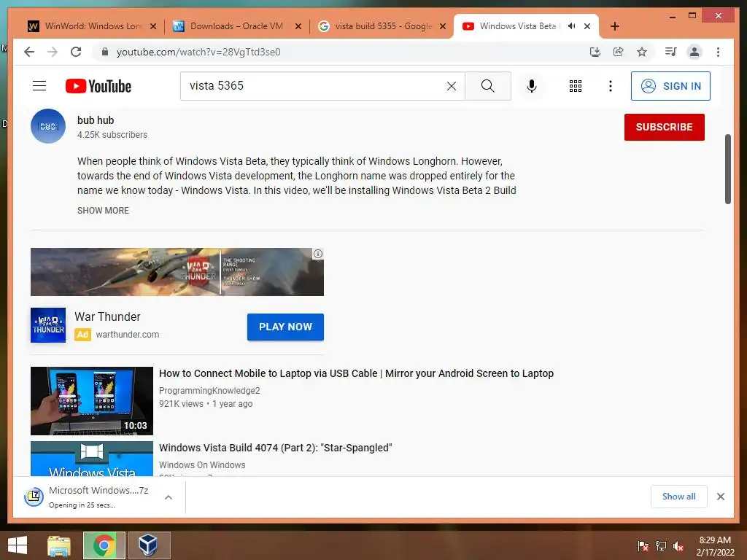
Task: Open the YouTube hamburger guide menu
Action: point(39,86)
